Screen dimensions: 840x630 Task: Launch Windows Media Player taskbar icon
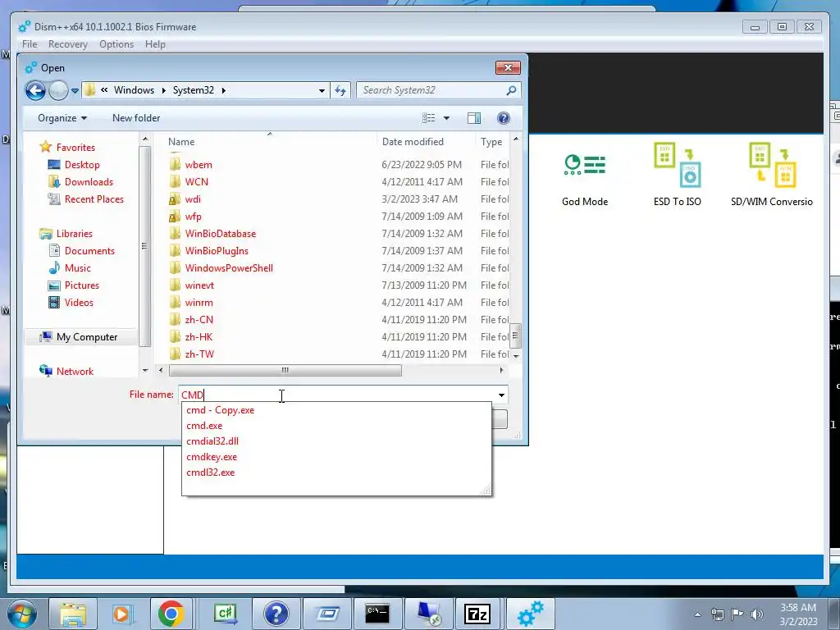click(122, 614)
